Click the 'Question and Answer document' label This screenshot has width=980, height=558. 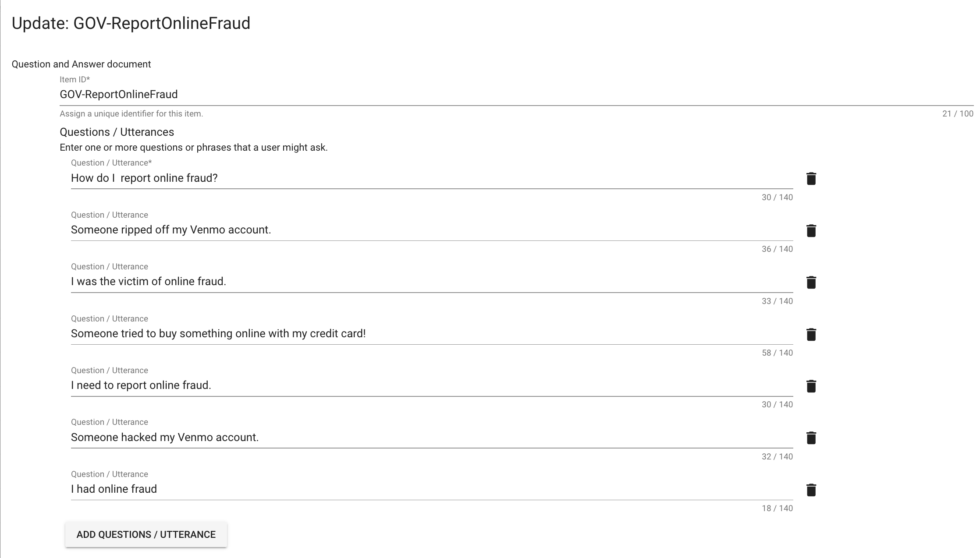pyautogui.click(x=81, y=64)
